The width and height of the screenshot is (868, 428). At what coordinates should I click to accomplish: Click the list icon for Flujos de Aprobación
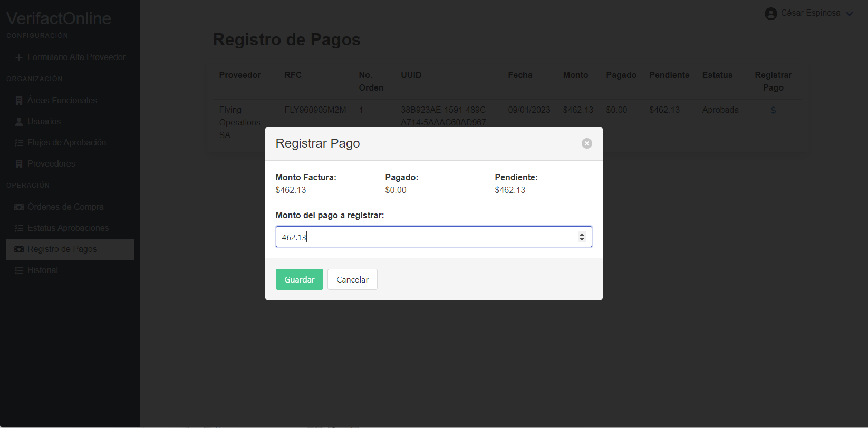pos(19,143)
